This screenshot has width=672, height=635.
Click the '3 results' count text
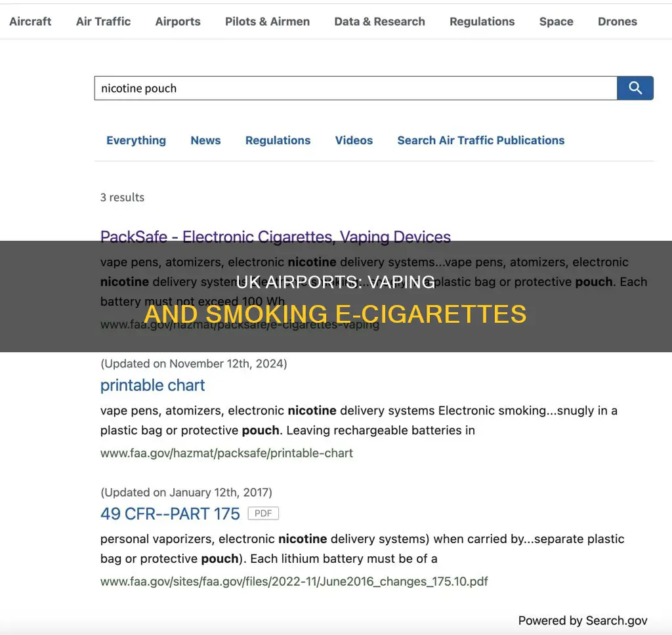122,197
